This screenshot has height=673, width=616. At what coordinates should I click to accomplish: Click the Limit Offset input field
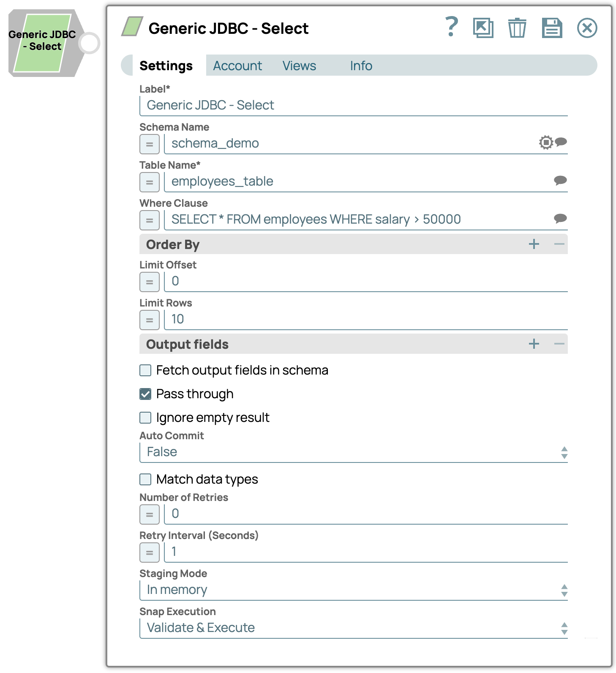pos(365,281)
